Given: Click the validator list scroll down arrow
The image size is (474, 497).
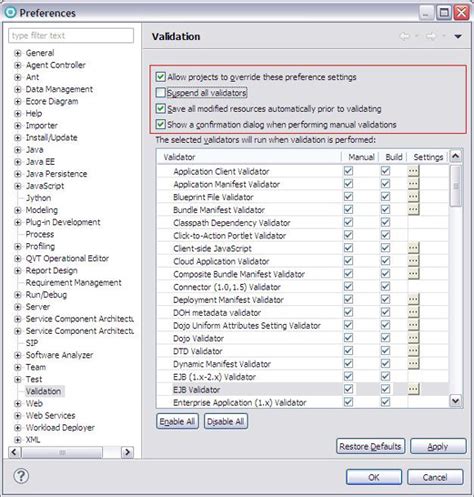Looking at the screenshot, I should (456, 400).
